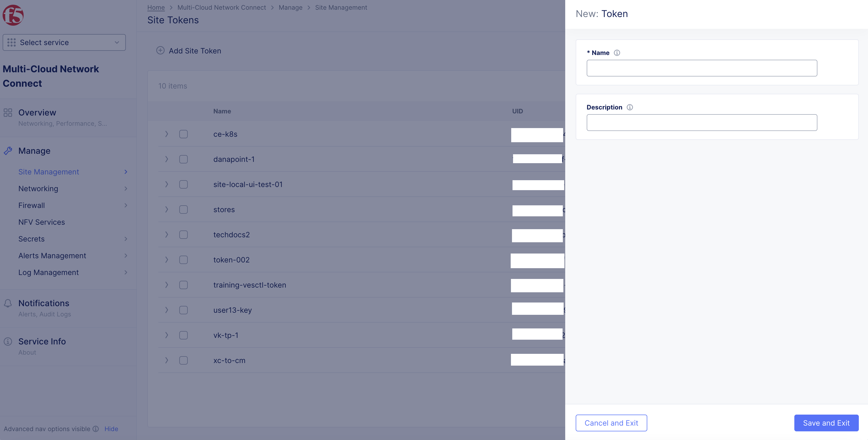Check the xc-to-cm row checkbox

tap(183, 360)
